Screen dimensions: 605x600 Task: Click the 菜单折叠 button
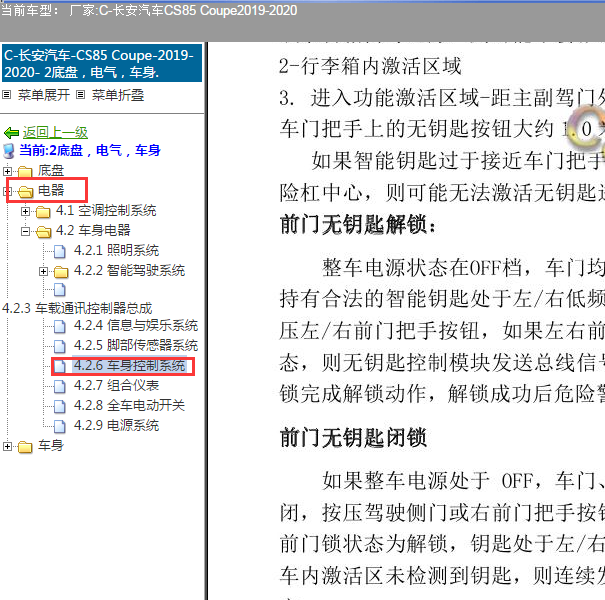point(118,95)
